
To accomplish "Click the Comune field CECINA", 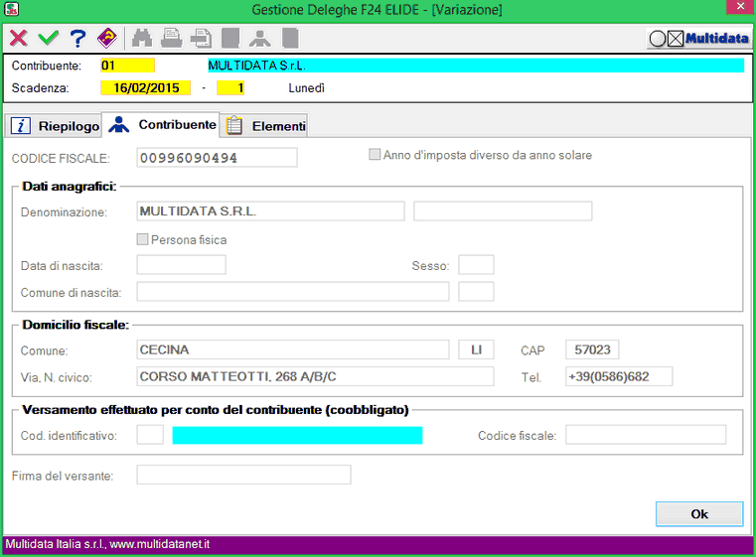I will pyautogui.click(x=293, y=349).
